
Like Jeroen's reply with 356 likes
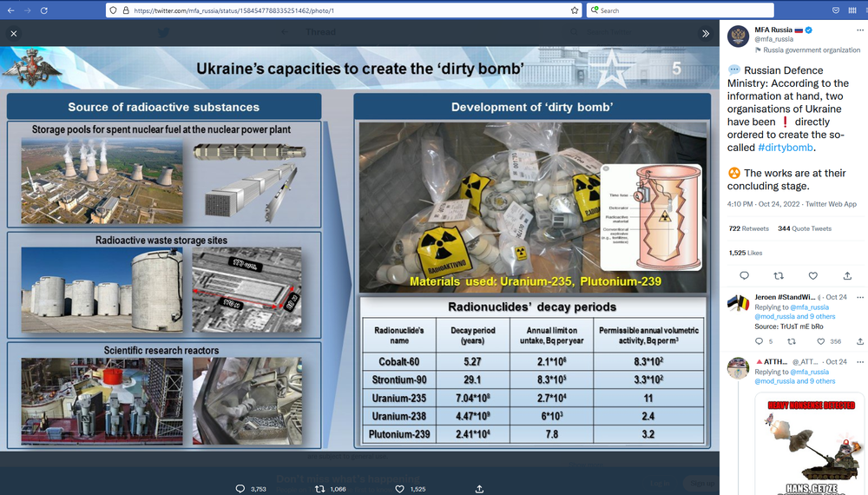click(x=821, y=341)
